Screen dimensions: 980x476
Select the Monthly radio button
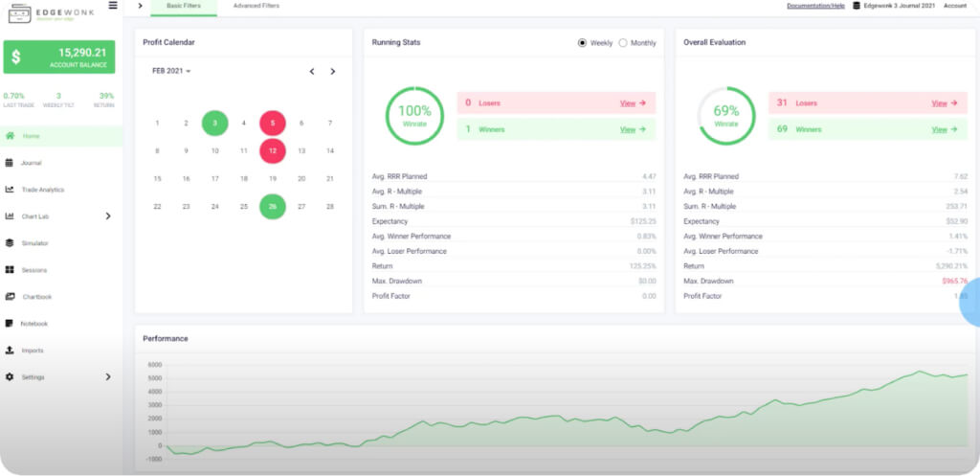[623, 43]
